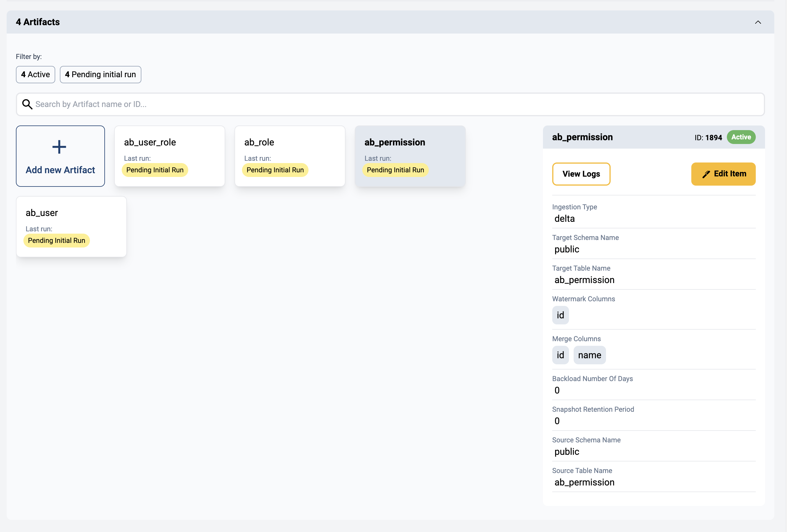Click the Merge Columns label
The image size is (787, 532).
pos(576,339)
